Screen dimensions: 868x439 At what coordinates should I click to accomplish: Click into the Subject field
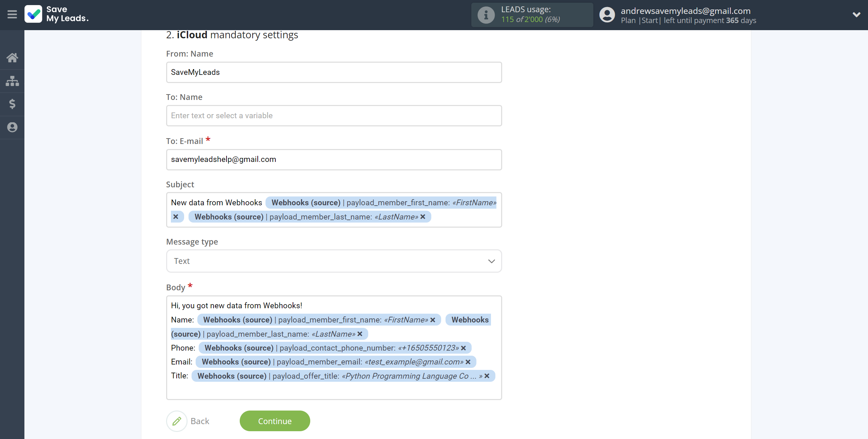[334, 210]
